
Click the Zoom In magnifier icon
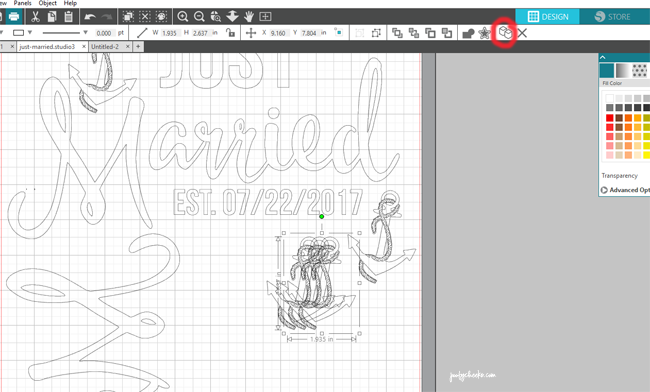[x=182, y=17]
